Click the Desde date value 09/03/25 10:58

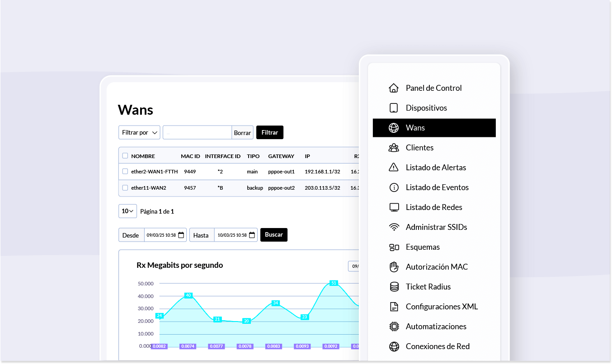(161, 235)
